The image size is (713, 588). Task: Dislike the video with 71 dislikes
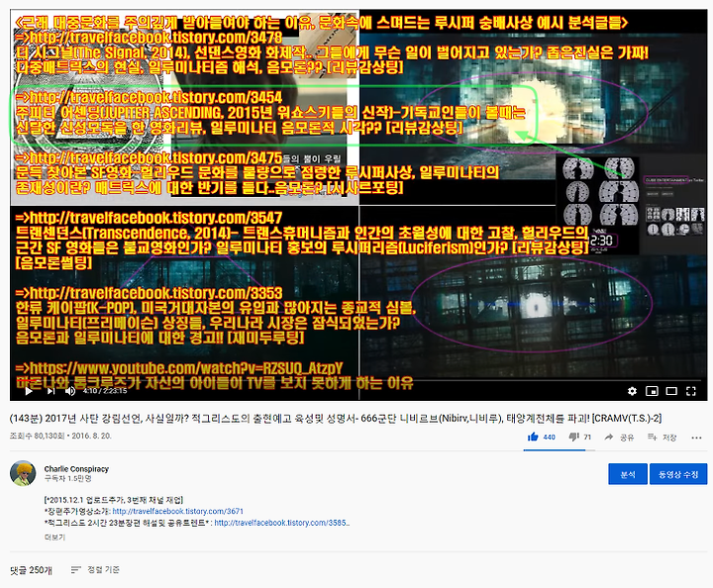click(x=579, y=437)
